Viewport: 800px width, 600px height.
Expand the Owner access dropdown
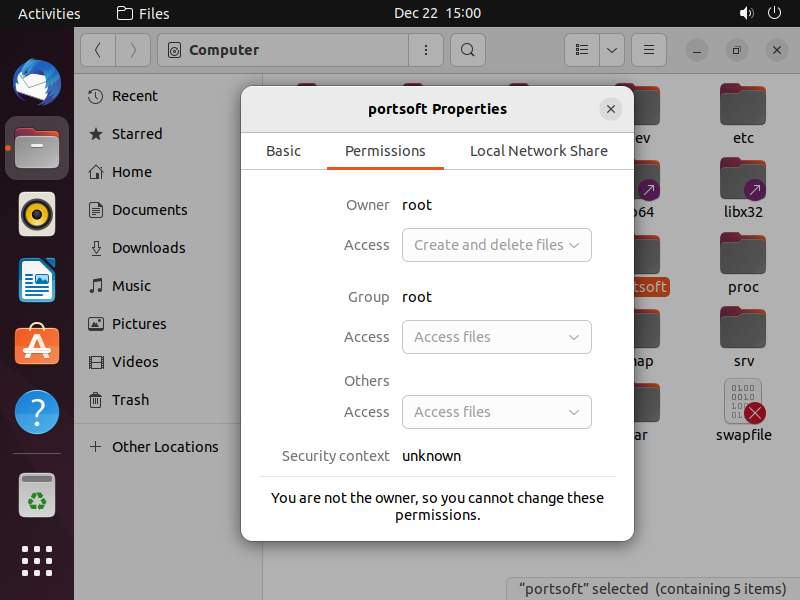click(496, 245)
